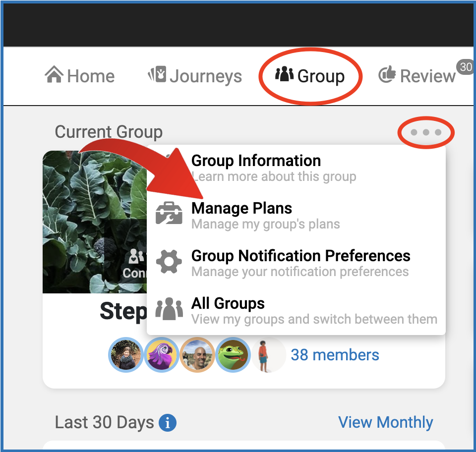The image size is (476, 452).
Task: Click the Last 30 Days info icon
Action: 168,423
